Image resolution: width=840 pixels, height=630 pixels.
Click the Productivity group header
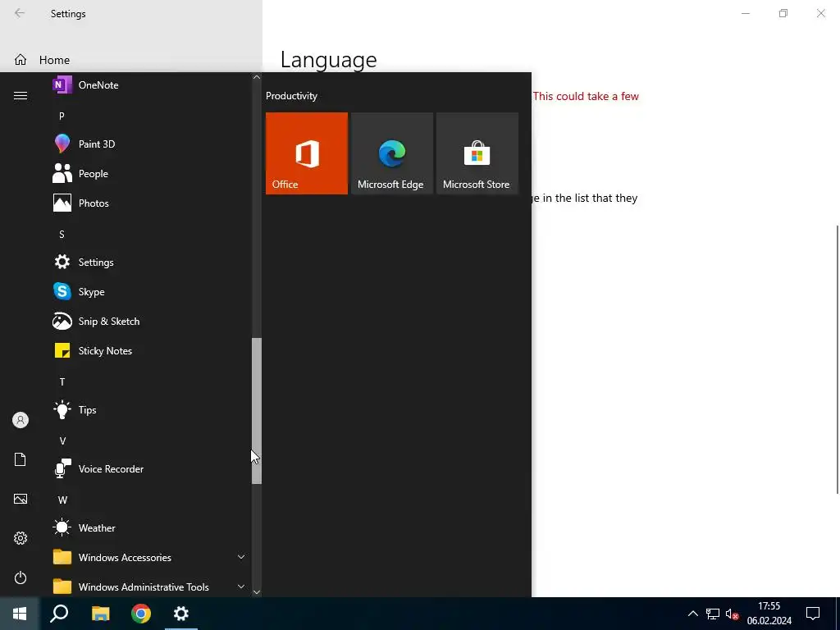click(x=291, y=96)
